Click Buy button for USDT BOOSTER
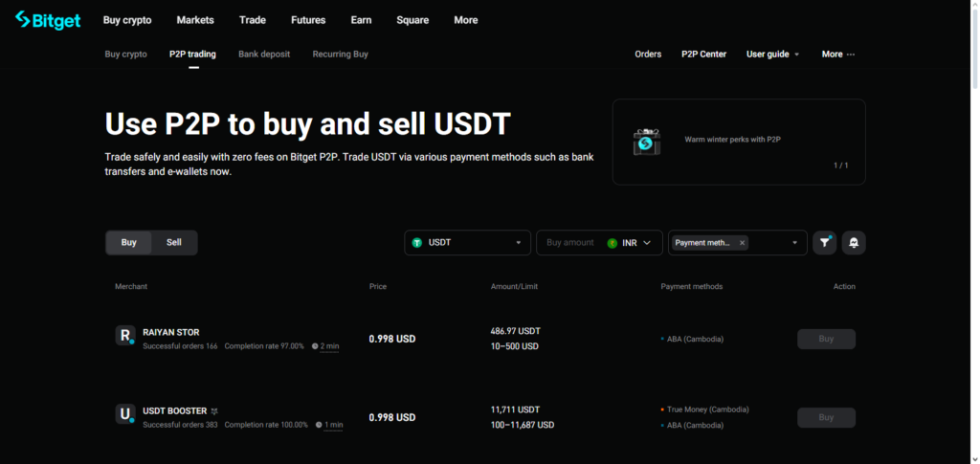This screenshot has height=464, width=980. click(x=826, y=418)
